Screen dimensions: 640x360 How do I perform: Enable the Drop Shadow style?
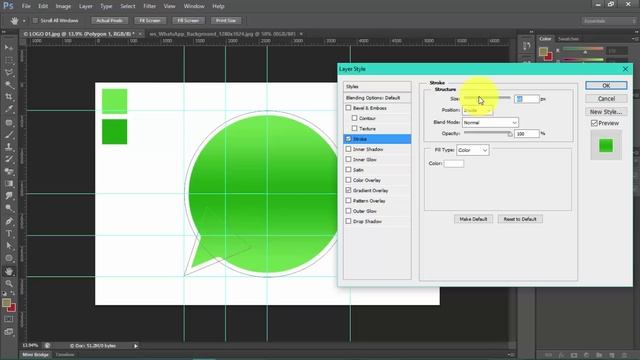(x=348, y=221)
